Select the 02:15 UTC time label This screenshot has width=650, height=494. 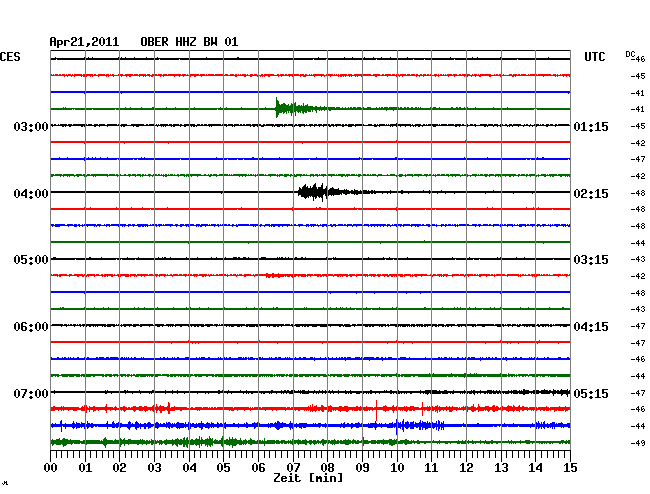tap(591, 194)
